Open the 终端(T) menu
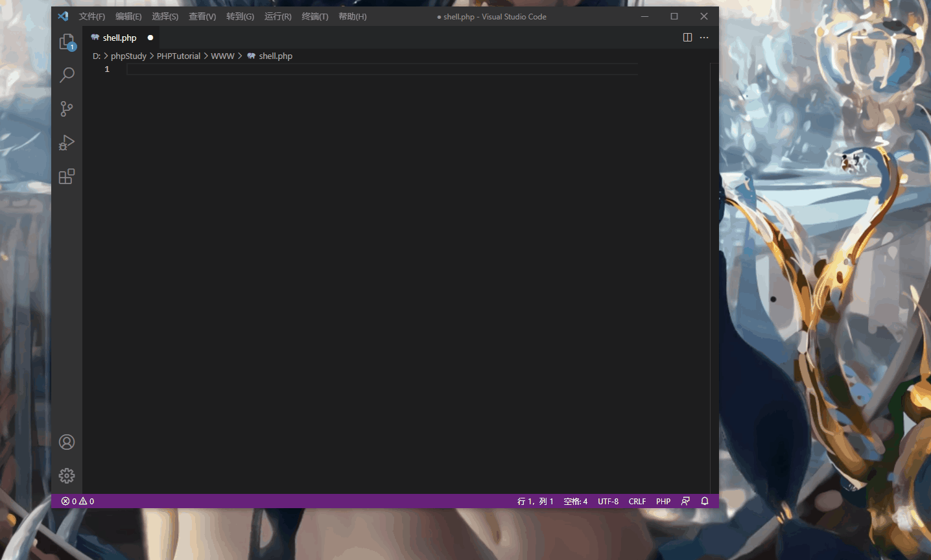This screenshot has width=931, height=560. (315, 16)
